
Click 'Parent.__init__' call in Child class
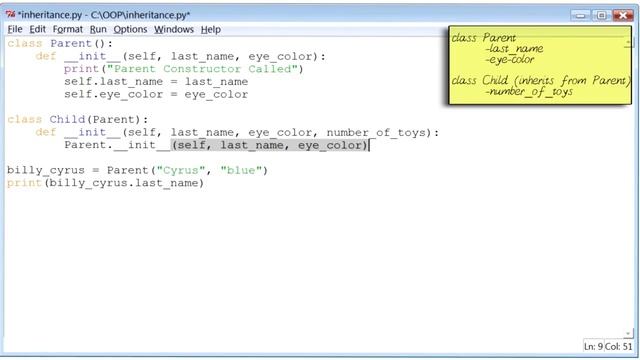[x=117, y=145]
